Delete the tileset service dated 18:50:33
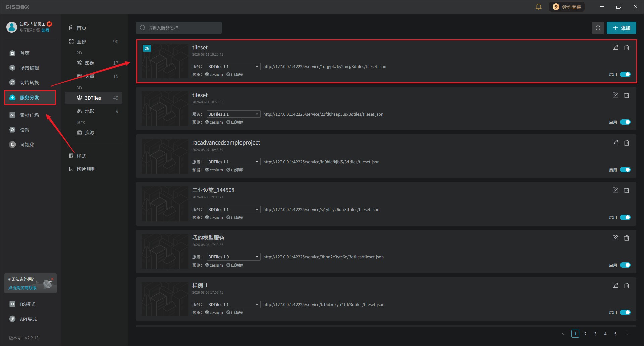 pyautogui.click(x=627, y=95)
